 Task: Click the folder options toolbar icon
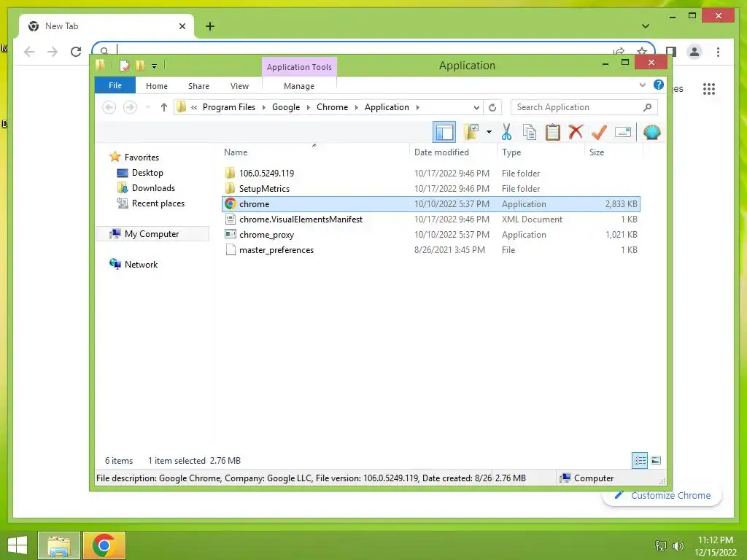coord(471,132)
